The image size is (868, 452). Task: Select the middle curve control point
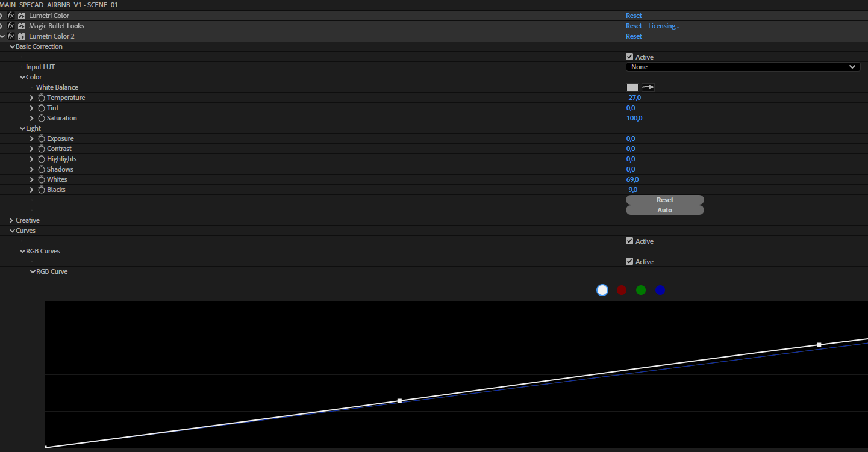pyautogui.click(x=399, y=401)
